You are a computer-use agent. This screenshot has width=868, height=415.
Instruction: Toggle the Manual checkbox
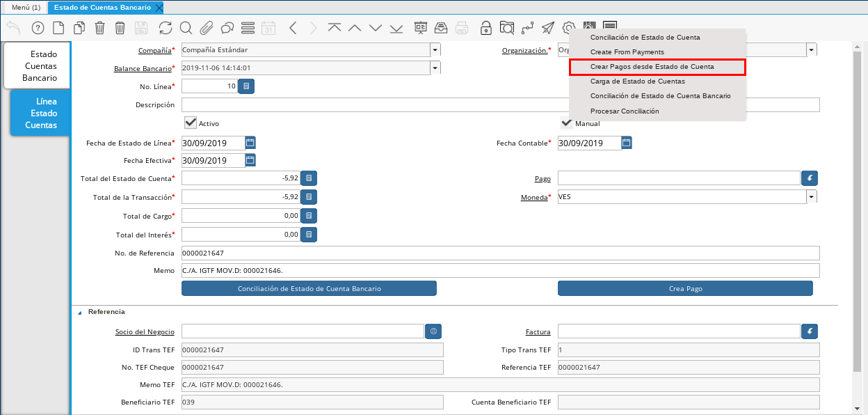tap(567, 123)
